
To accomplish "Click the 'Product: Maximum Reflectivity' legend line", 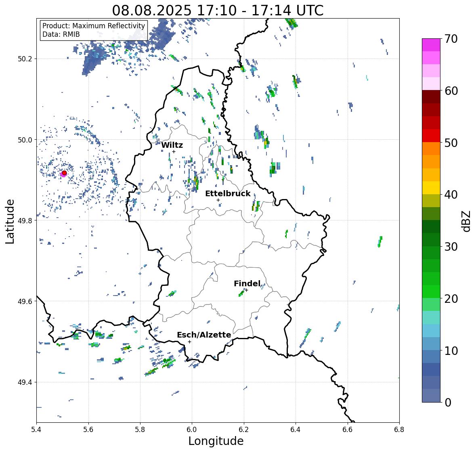I will 94,26.
